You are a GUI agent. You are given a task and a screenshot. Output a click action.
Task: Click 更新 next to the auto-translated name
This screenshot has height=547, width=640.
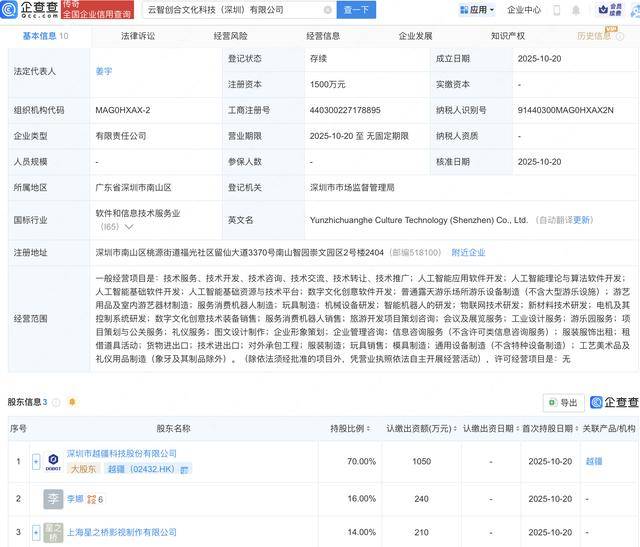coord(583,220)
